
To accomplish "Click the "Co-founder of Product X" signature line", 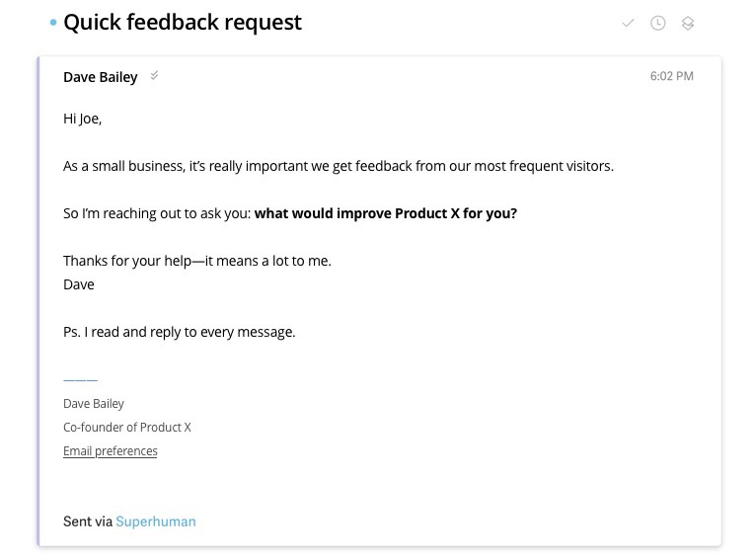I will tap(127, 428).
